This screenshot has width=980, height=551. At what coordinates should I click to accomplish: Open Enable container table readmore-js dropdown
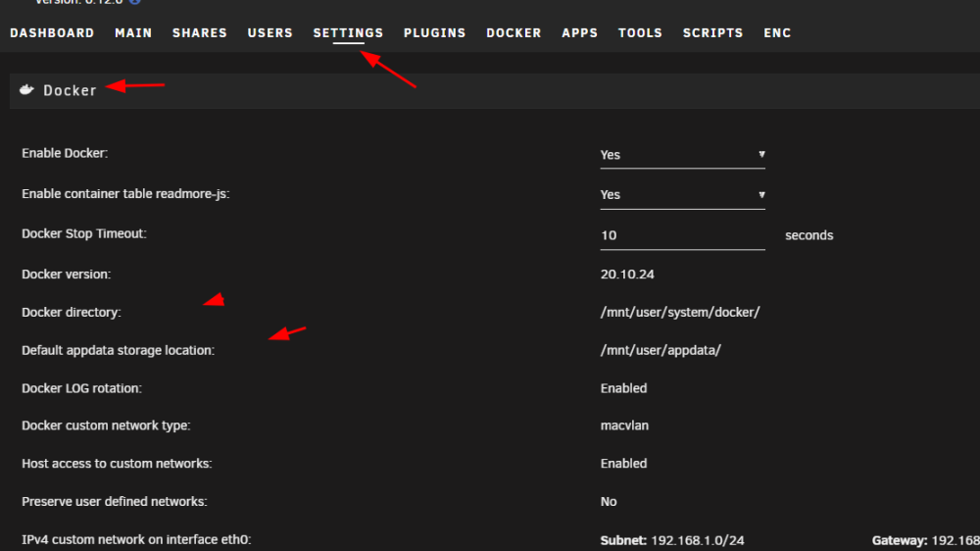pyautogui.click(x=682, y=195)
